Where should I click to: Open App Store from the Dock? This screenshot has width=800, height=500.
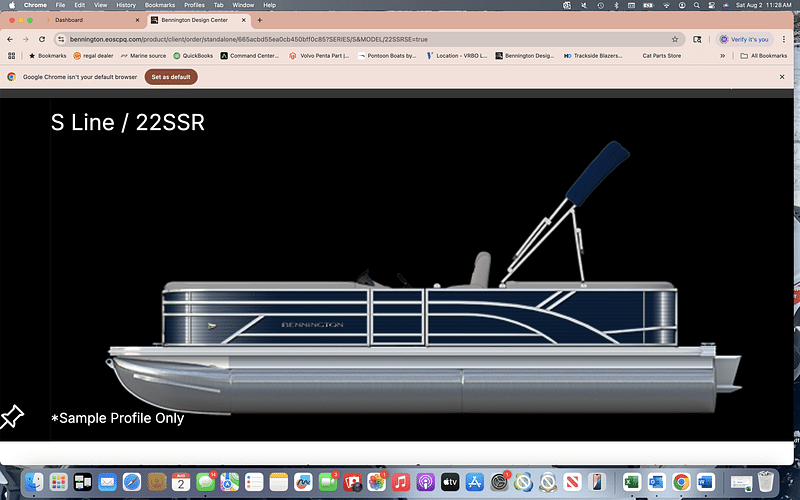(474, 482)
